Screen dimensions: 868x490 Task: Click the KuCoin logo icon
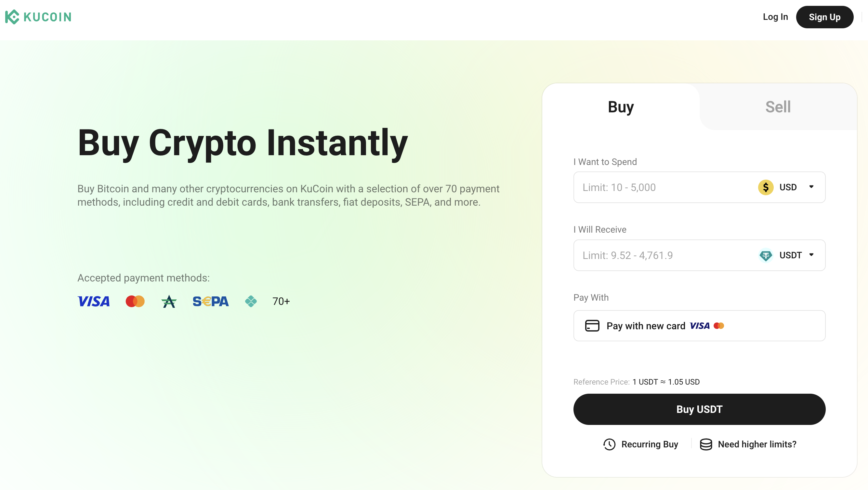(12, 17)
